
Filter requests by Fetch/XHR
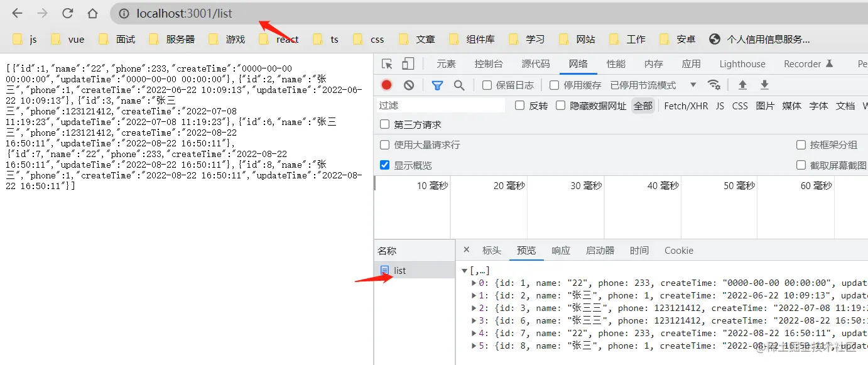point(686,106)
